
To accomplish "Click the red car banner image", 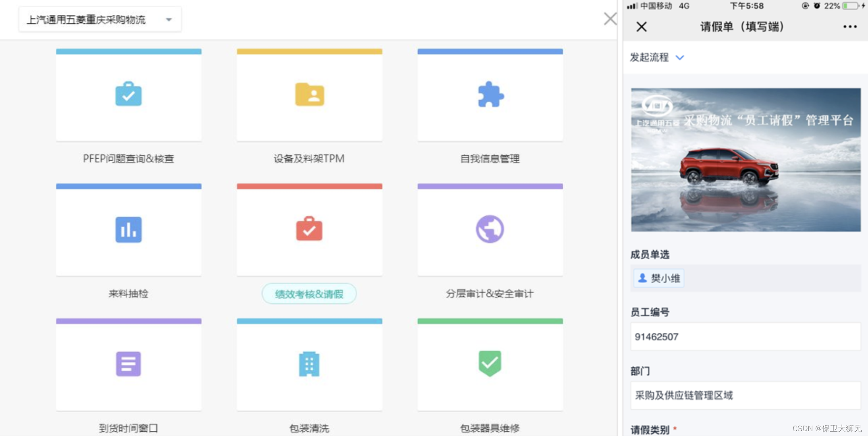I will pos(745,160).
